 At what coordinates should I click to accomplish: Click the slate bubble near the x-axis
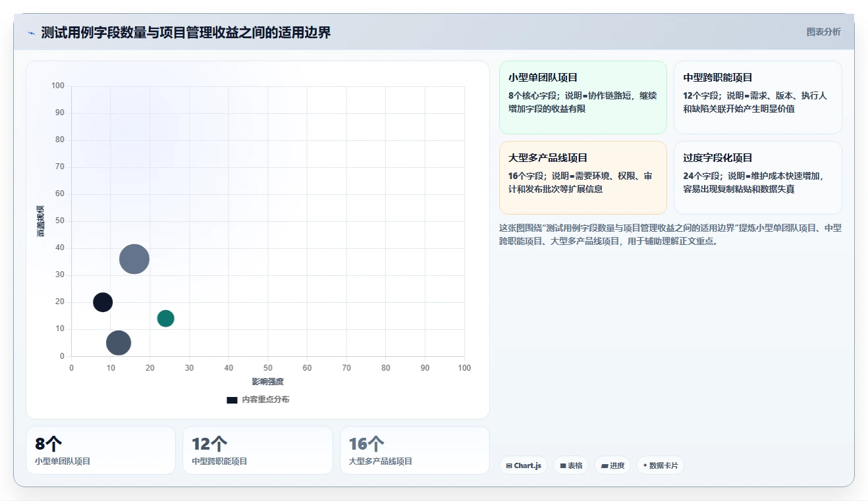(x=119, y=342)
